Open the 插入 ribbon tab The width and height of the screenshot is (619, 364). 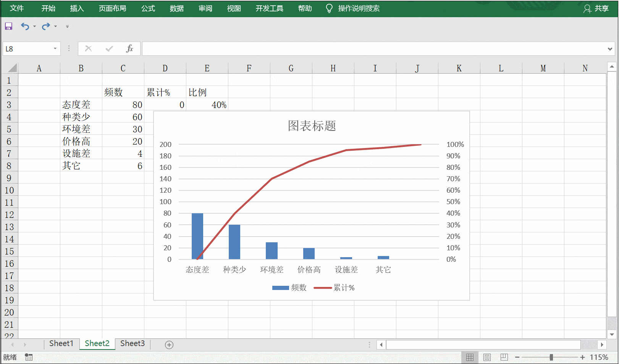77,8
